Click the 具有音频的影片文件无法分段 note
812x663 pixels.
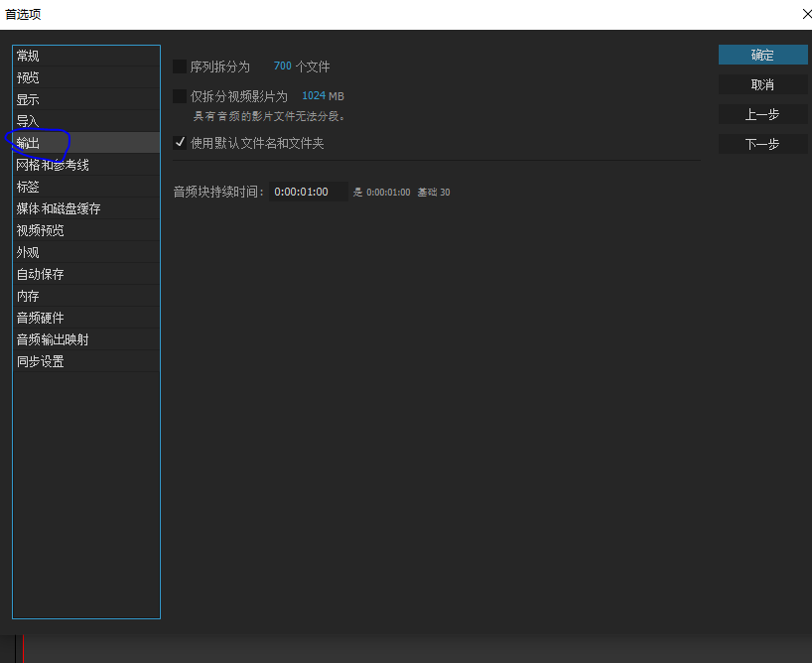click(x=269, y=116)
